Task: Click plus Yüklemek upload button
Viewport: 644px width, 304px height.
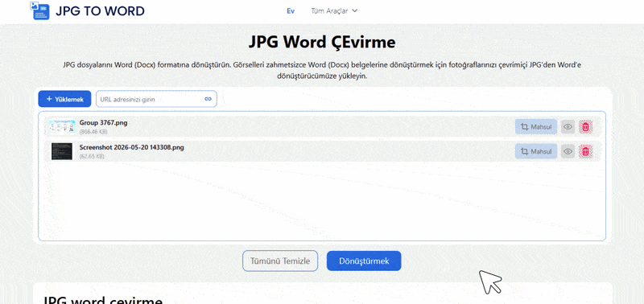Action: click(64, 99)
